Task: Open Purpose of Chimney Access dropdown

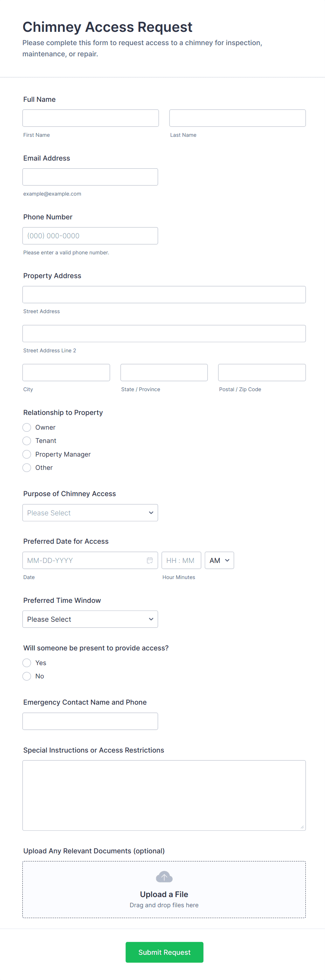Action: click(x=90, y=513)
